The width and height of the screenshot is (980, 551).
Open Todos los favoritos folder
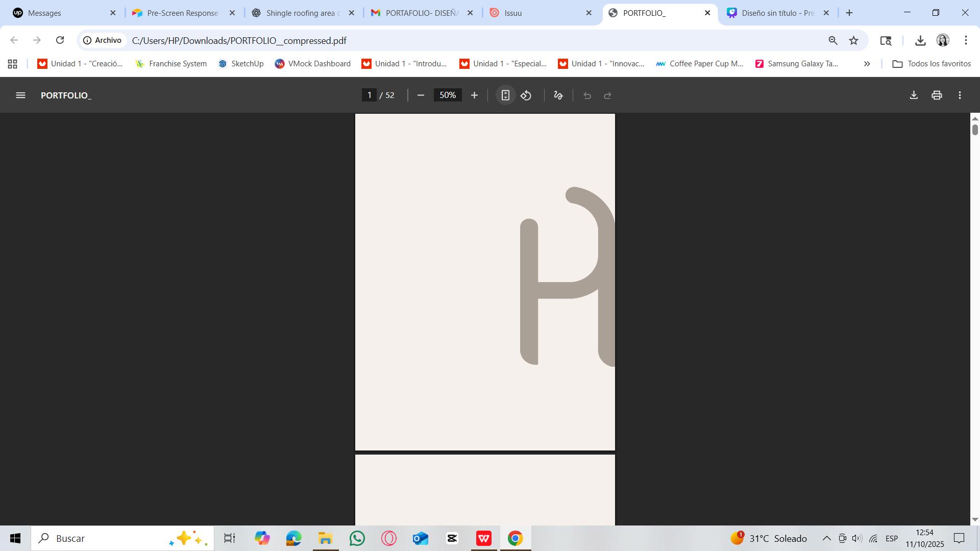tap(932, 64)
